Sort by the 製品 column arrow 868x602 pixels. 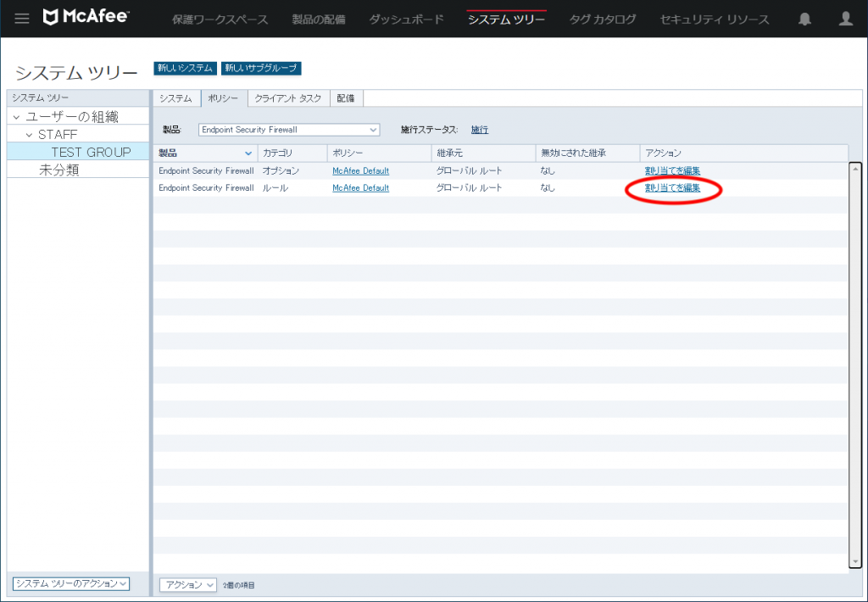[x=248, y=153]
